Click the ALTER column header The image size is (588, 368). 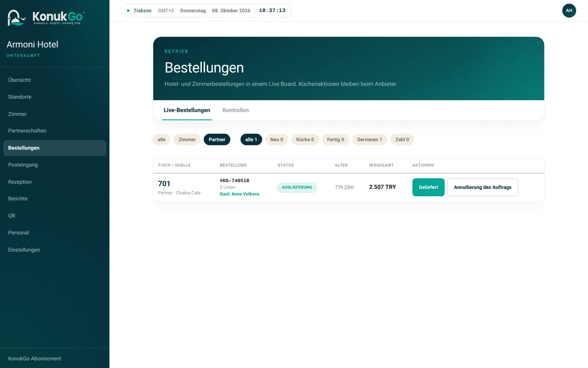[x=341, y=165]
